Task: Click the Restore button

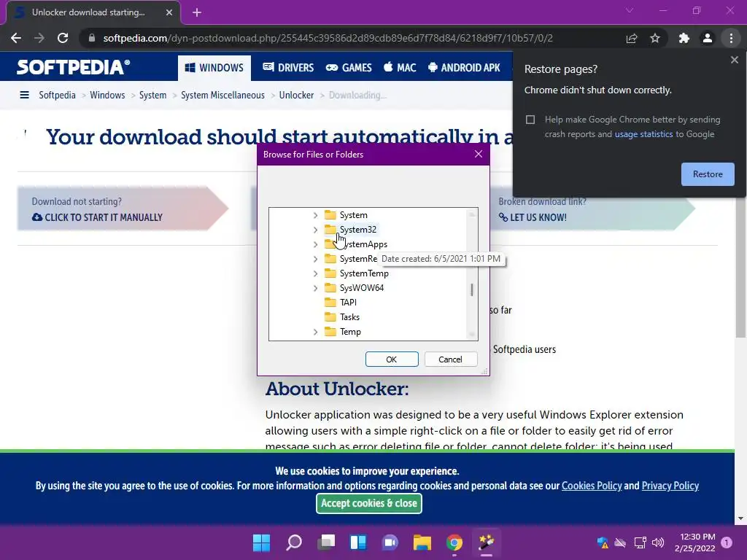Action: (708, 174)
